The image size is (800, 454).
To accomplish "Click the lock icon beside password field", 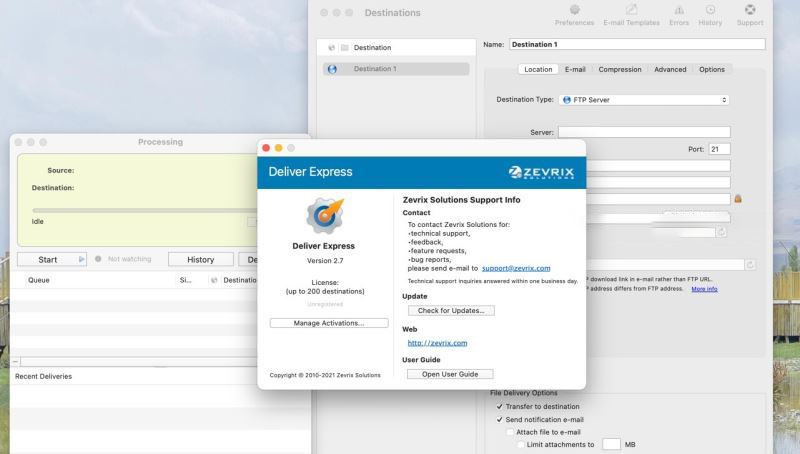I will tap(738, 198).
